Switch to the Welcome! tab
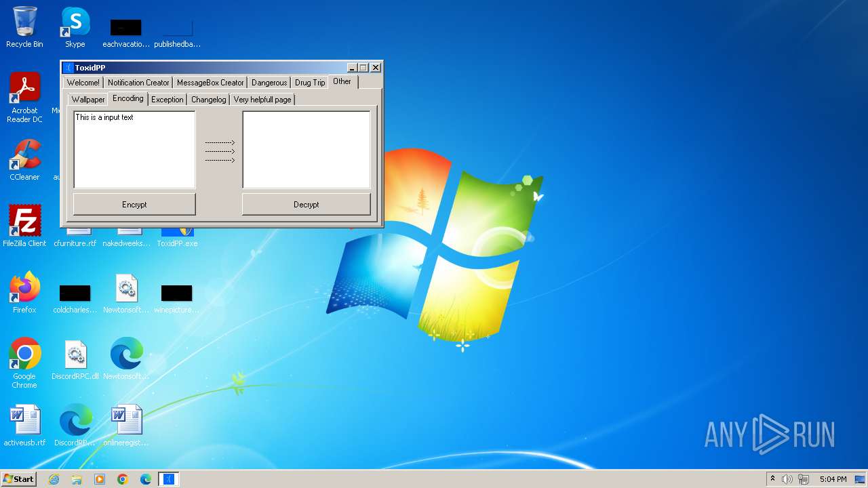 83,83
